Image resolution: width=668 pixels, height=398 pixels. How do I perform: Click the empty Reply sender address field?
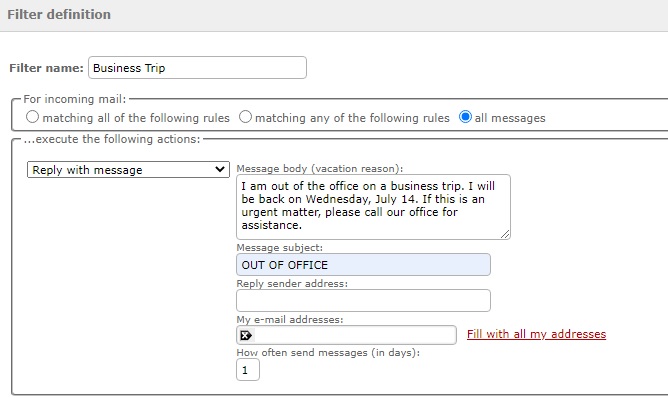363,300
